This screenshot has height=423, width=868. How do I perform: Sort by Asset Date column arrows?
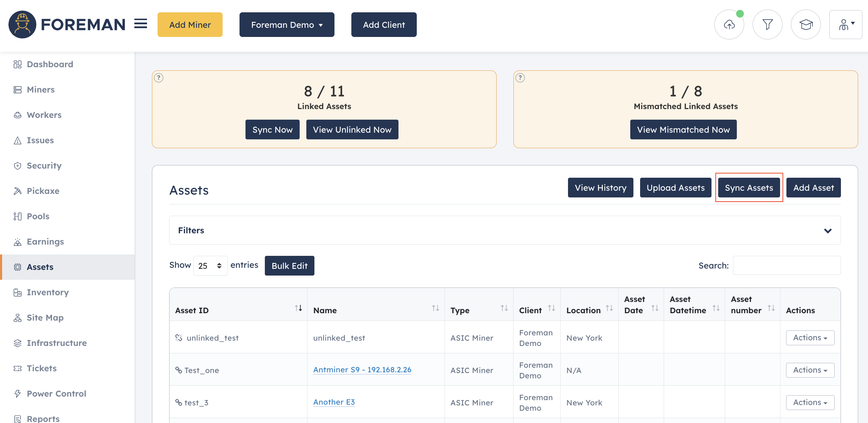point(655,308)
